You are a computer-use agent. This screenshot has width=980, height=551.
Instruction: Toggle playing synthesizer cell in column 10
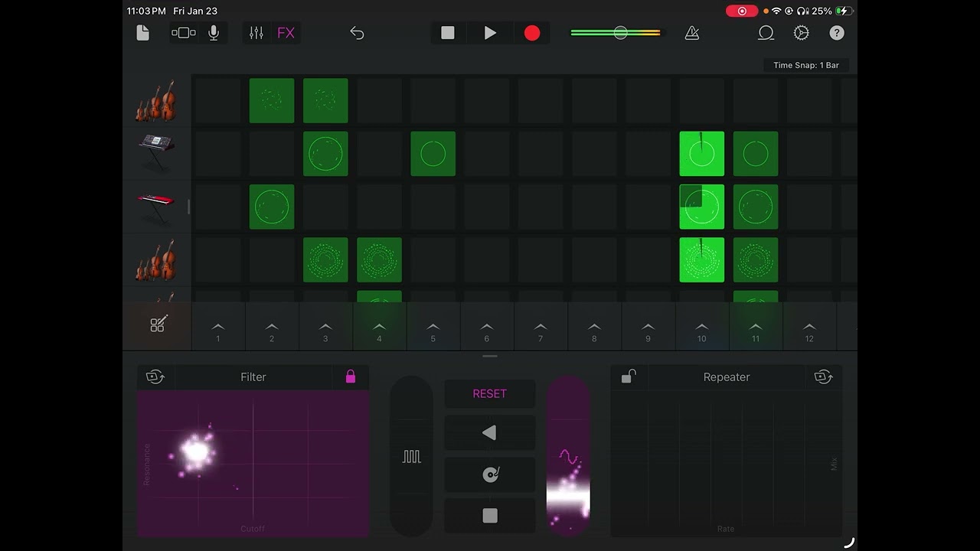tap(702, 154)
